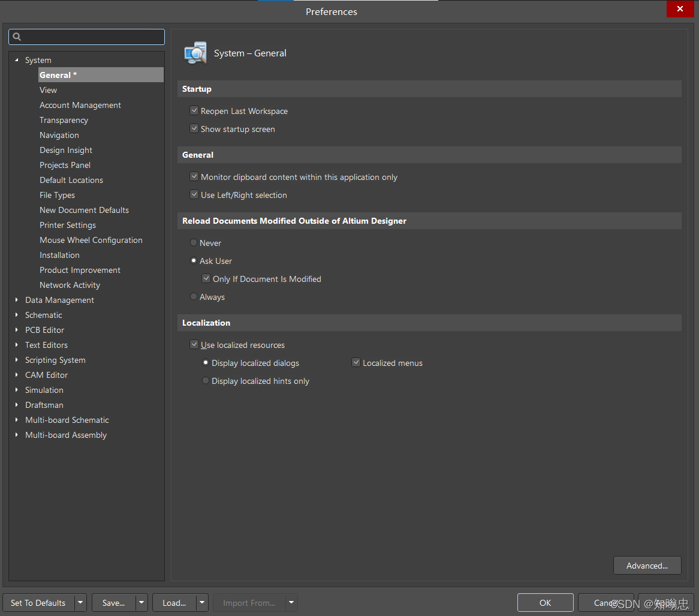The width and height of the screenshot is (699, 616).
Task: Expand the Simulation tree node
Action: [x=17, y=390]
